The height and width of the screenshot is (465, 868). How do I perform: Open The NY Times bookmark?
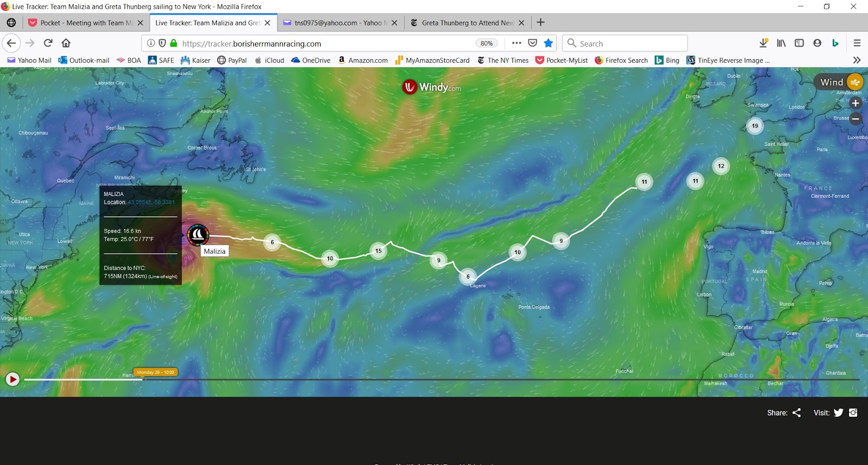[503, 60]
